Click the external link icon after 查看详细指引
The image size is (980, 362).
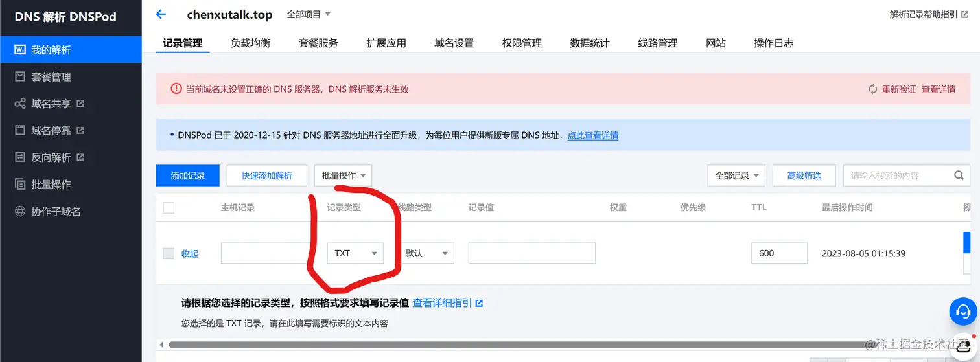coord(479,302)
